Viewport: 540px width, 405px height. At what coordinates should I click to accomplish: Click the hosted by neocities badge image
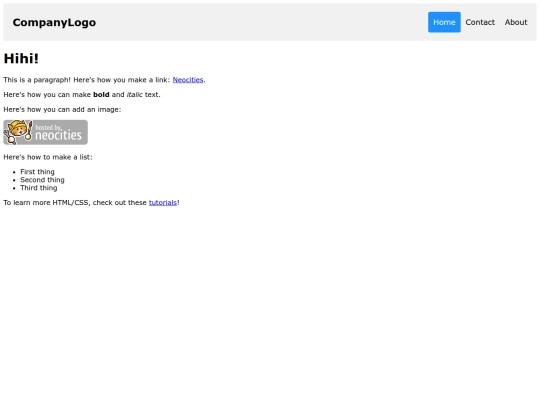(45, 132)
